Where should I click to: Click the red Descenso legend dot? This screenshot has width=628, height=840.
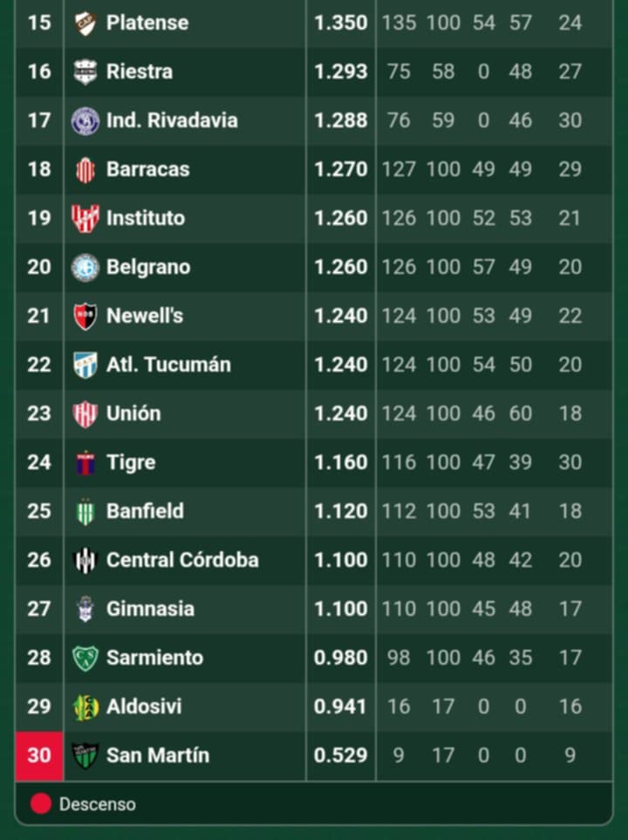[x=40, y=804]
